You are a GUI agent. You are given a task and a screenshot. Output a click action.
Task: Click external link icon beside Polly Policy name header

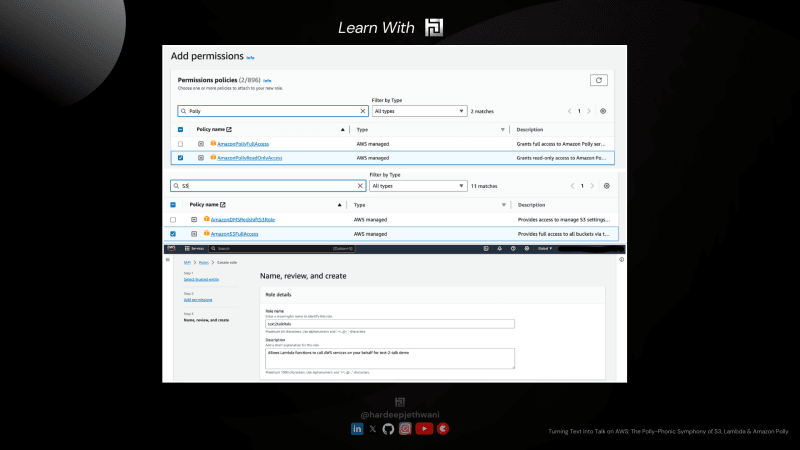[229, 130]
